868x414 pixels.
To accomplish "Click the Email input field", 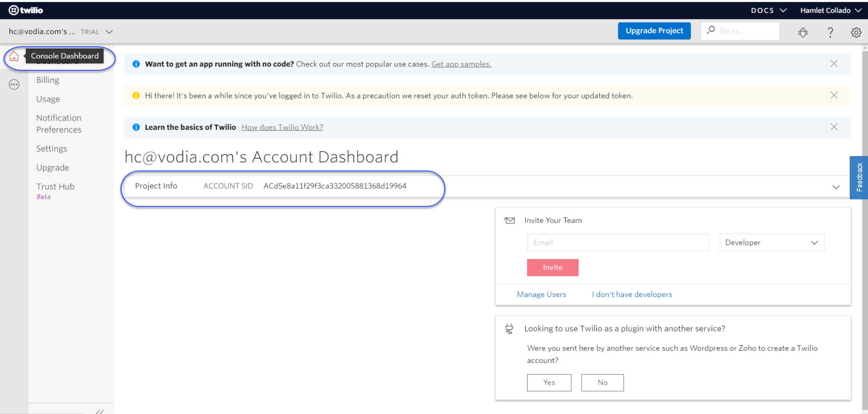I will pos(617,242).
